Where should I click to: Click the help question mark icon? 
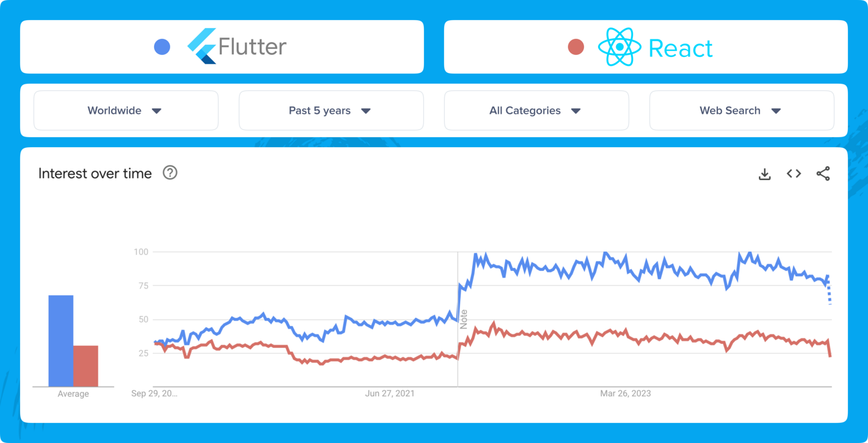[170, 173]
